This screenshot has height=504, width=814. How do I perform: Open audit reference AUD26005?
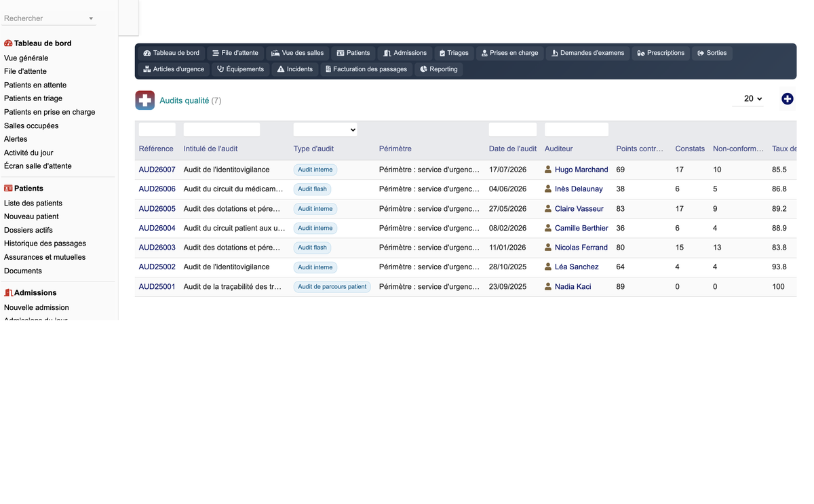[x=157, y=209]
